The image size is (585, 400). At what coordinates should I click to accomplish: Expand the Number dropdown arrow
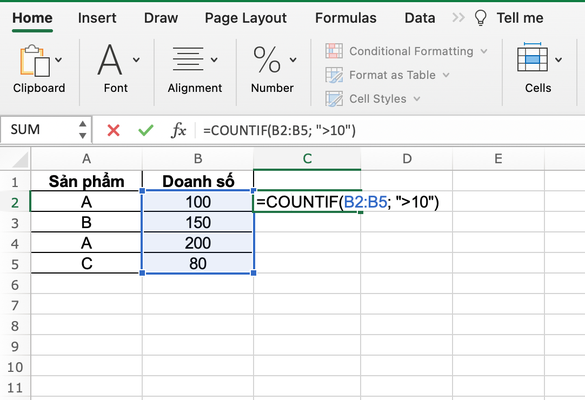click(x=293, y=60)
